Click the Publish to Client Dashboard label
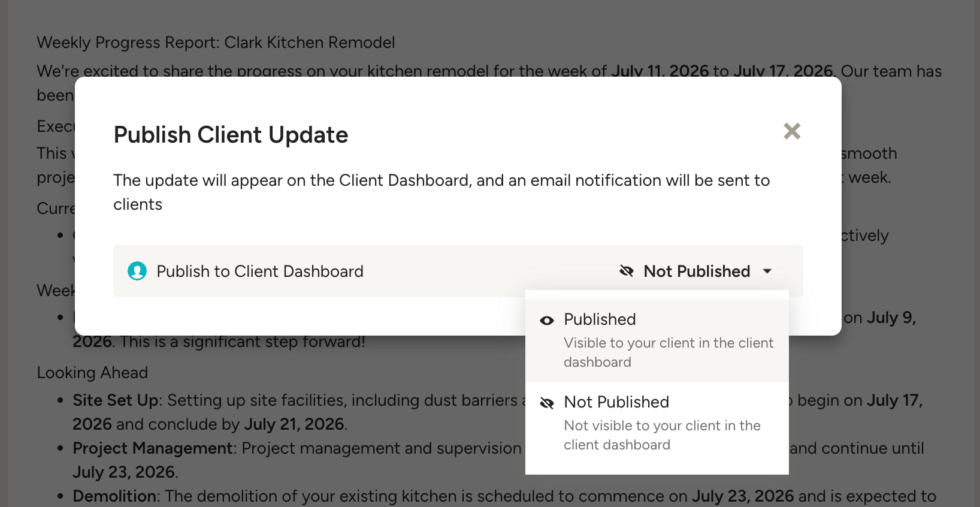980x507 pixels. [x=260, y=271]
